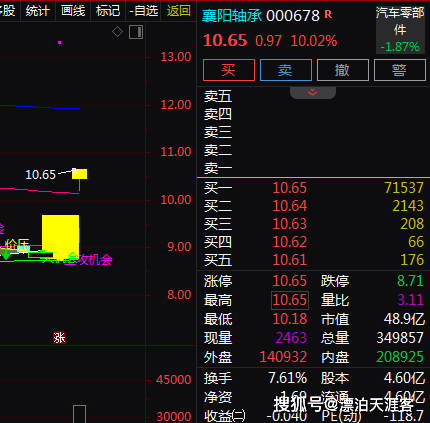Click the 撤 cancel order button
430x423 pixels.
[343, 70]
